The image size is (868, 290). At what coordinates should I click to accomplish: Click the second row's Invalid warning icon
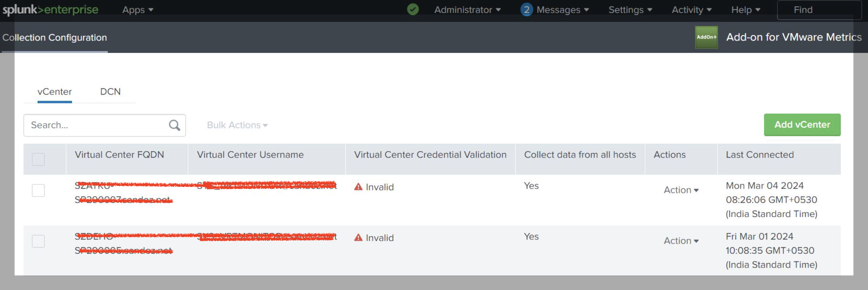coord(358,238)
